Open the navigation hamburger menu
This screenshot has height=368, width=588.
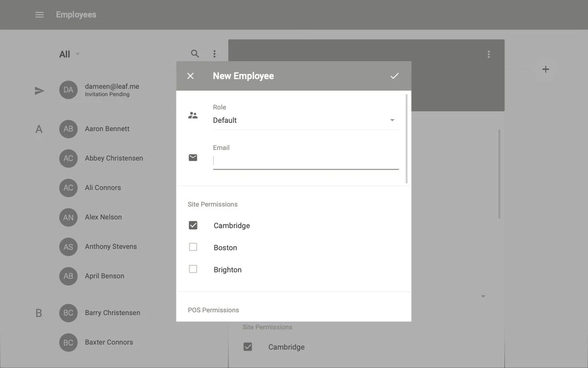pyautogui.click(x=40, y=14)
